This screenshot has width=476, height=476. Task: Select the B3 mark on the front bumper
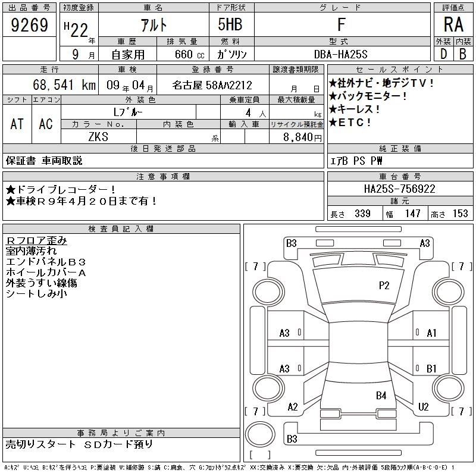pyautogui.click(x=291, y=243)
